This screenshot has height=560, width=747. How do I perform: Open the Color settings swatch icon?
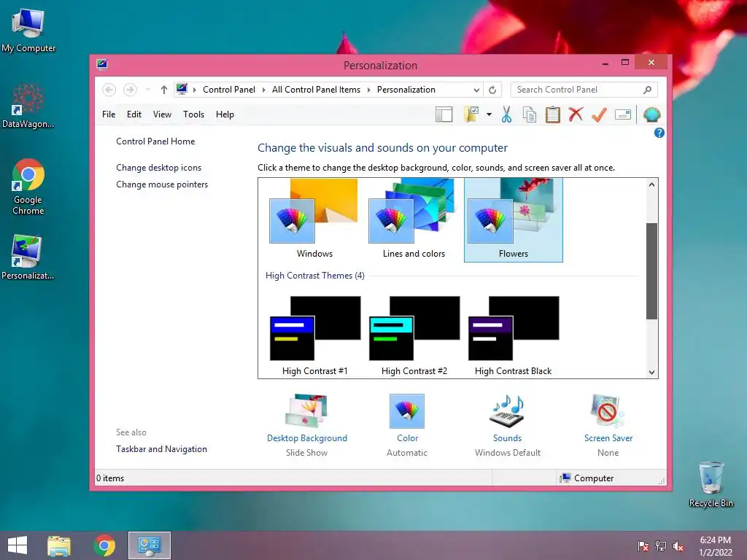pyautogui.click(x=407, y=411)
